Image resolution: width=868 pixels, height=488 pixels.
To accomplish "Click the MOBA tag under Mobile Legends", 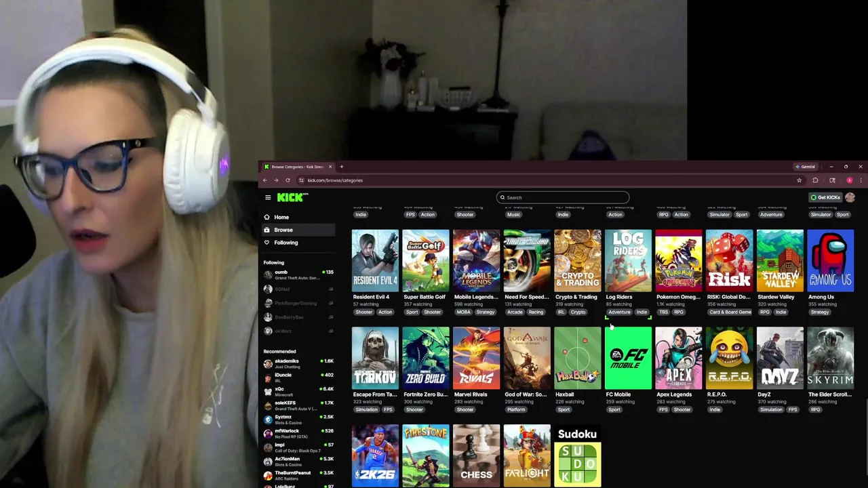I will click(464, 312).
